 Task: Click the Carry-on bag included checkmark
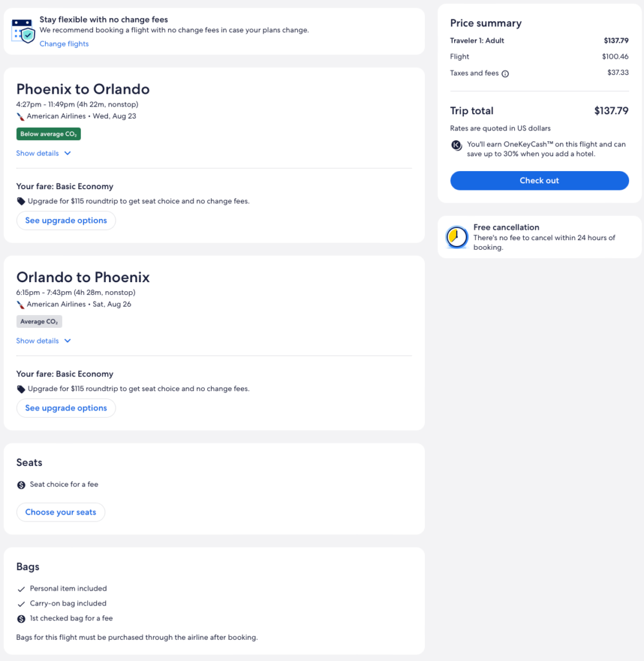[x=21, y=604]
